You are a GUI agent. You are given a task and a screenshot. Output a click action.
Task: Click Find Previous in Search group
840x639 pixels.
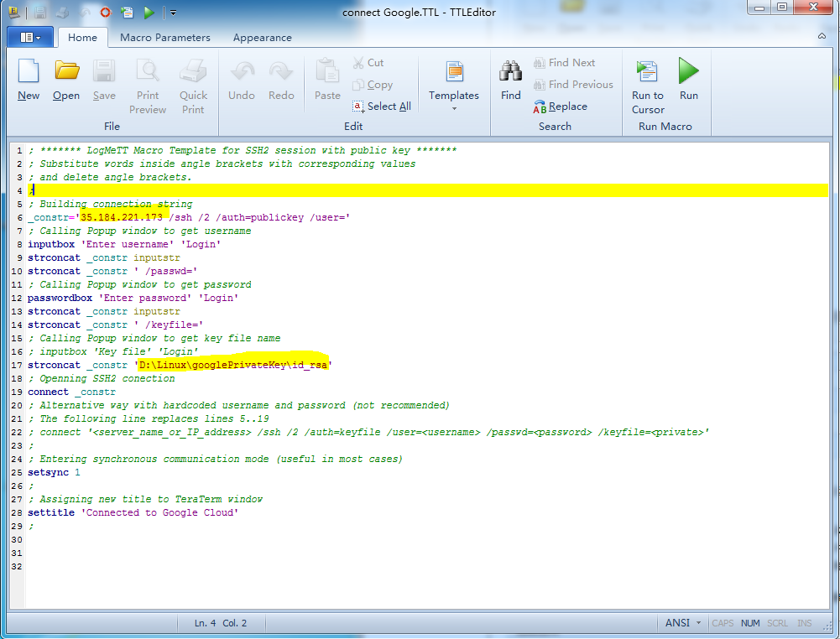tap(573, 85)
